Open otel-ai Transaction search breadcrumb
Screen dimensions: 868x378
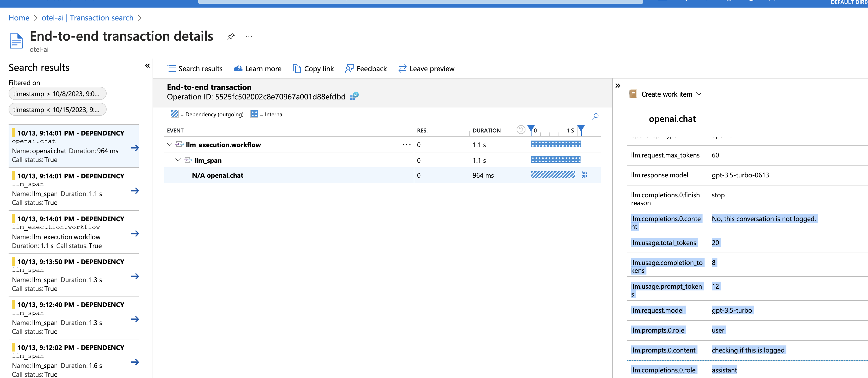pyautogui.click(x=87, y=17)
